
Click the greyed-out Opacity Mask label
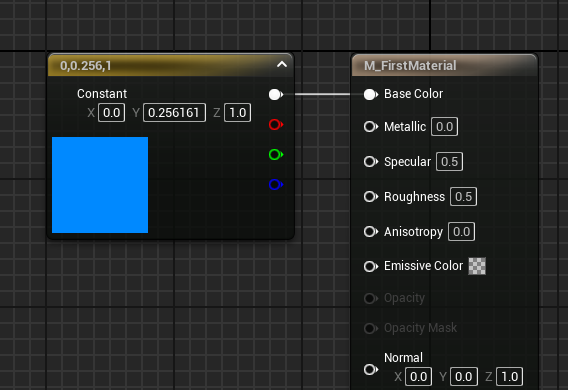click(420, 328)
